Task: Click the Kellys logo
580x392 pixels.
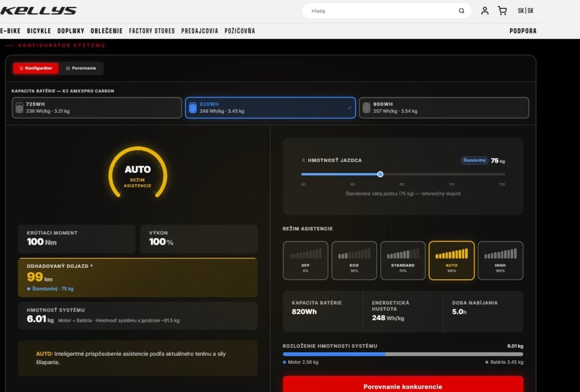Action: click(38, 11)
